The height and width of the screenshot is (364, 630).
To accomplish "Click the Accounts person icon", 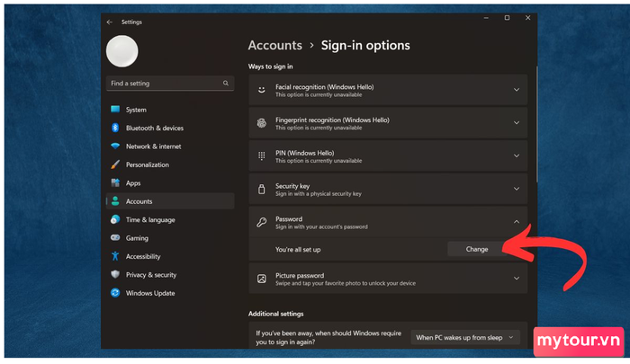I will (x=115, y=201).
